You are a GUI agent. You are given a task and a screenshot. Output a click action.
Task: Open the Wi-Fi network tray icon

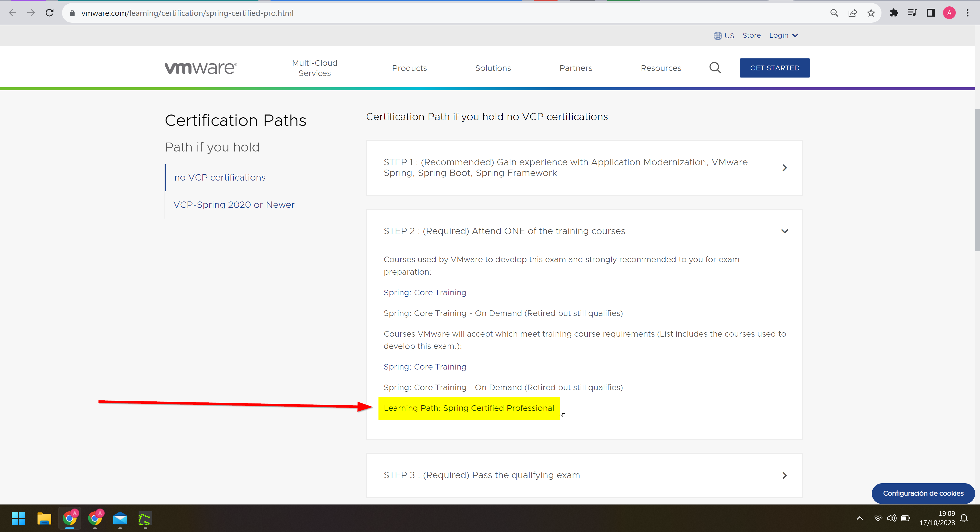pos(878,518)
